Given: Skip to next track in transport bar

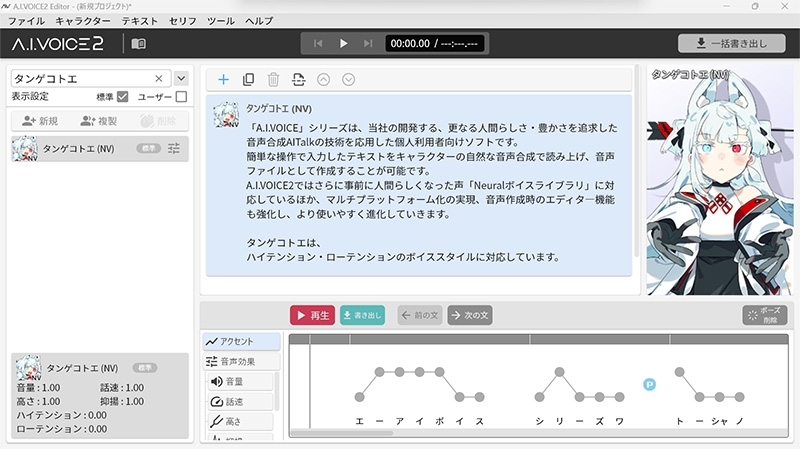Looking at the screenshot, I should [x=368, y=43].
